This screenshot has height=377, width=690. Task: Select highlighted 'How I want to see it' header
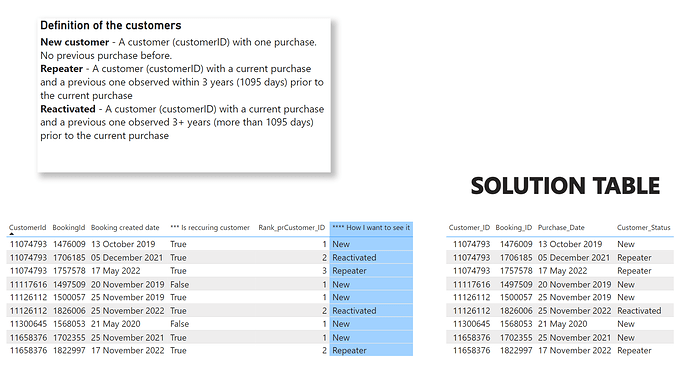pyautogui.click(x=371, y=227)
